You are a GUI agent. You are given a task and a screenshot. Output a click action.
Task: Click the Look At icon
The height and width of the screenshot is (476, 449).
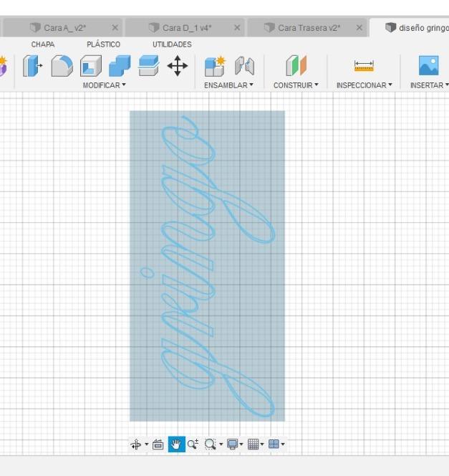coord(158,444)
